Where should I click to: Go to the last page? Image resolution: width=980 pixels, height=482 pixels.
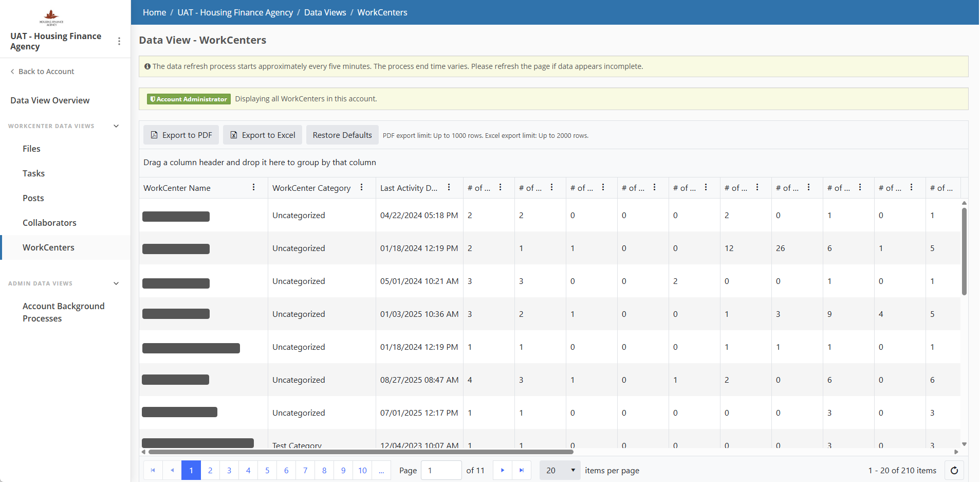click(522, 470)
